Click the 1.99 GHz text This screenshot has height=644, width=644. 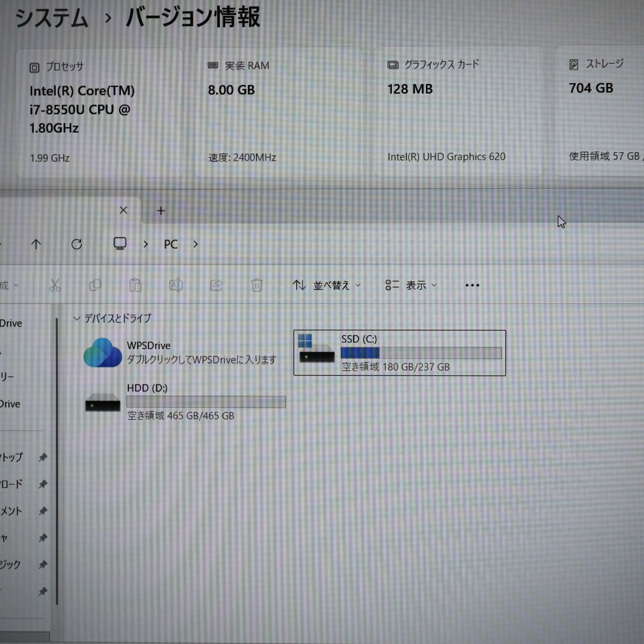tap(50, 158)
